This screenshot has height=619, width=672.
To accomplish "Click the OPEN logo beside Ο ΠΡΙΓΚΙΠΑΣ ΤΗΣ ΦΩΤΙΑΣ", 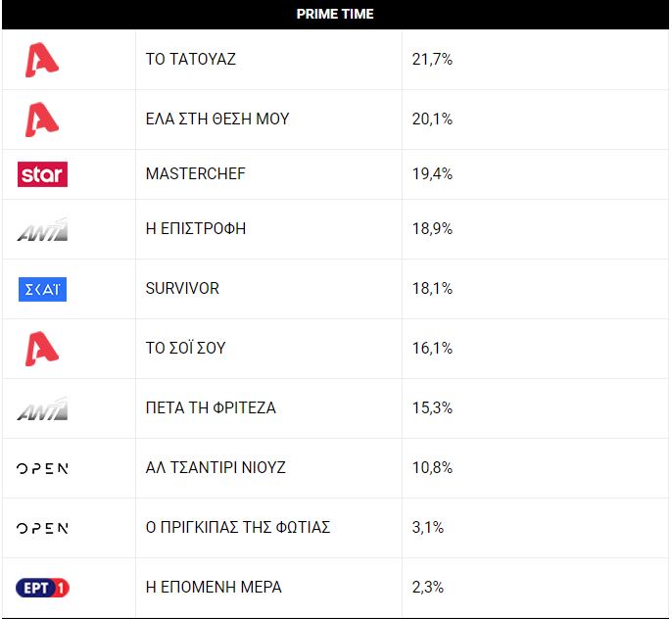I will (x=42, y=528).
